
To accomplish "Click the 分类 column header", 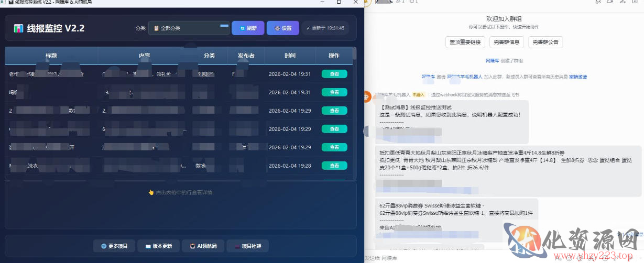I will click(209, 56).
